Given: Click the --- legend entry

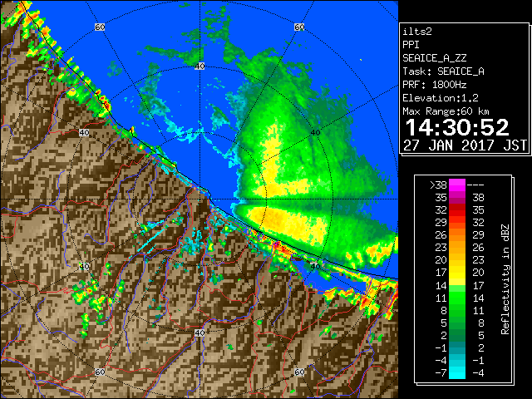Looking at the screenshot, I should pyautogui.click(x=475, y=185).
